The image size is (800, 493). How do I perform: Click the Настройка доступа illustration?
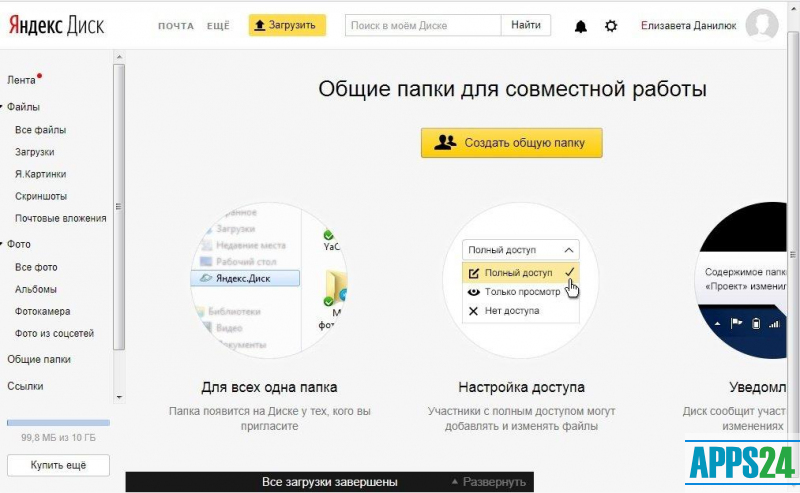(521, 280)
